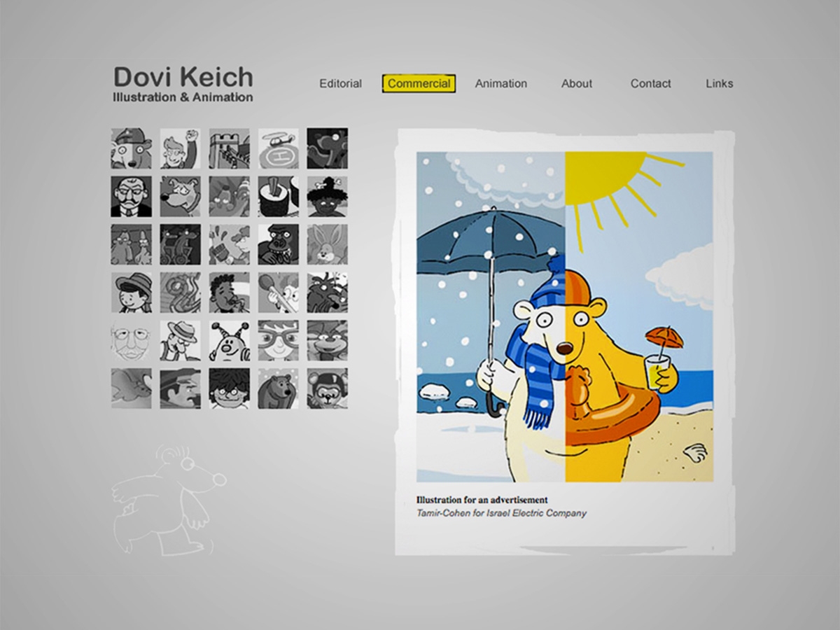Open the bear in snow thumbnail
The width and height of the screenshot is (840, 630).
pos(278,388)
